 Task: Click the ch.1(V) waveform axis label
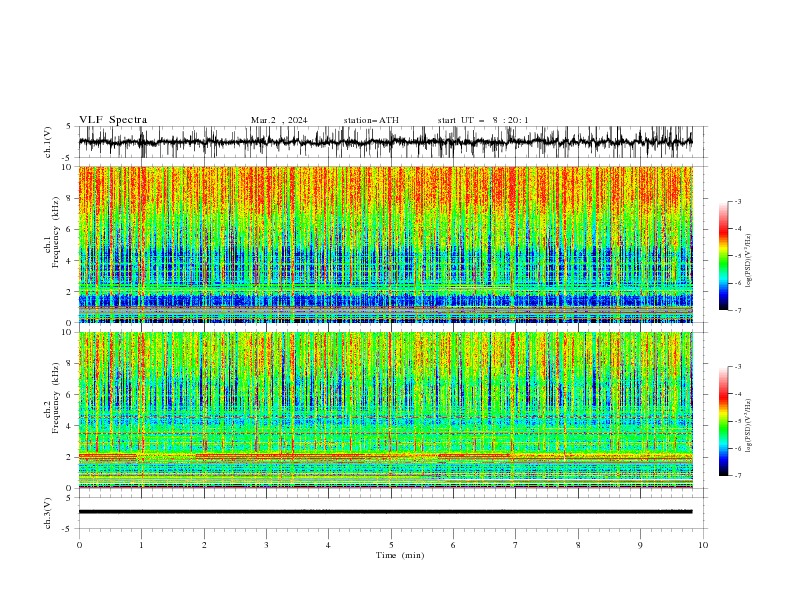(48, 142)
